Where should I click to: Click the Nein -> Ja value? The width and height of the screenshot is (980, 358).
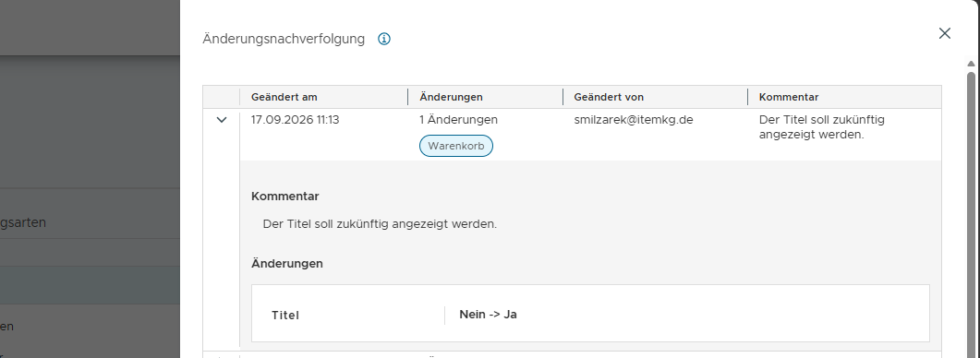[488, 315]
